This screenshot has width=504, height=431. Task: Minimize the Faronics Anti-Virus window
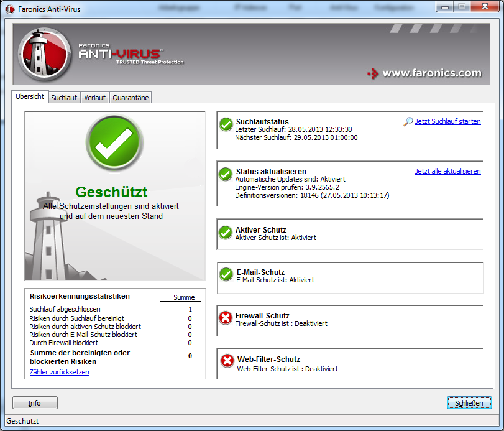[445, 7]
